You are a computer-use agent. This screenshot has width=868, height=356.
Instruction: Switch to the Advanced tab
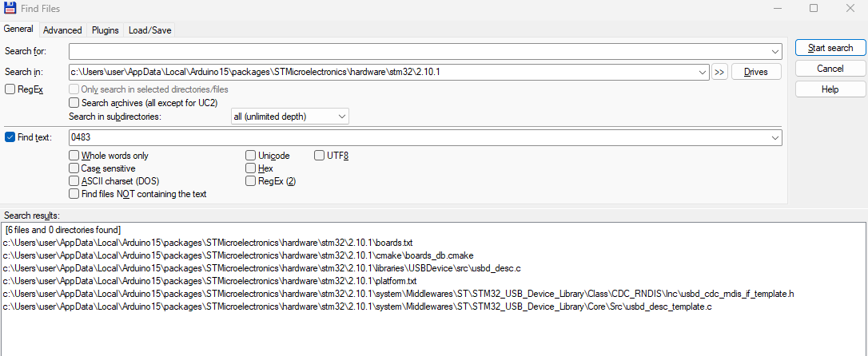pos(62,30)
